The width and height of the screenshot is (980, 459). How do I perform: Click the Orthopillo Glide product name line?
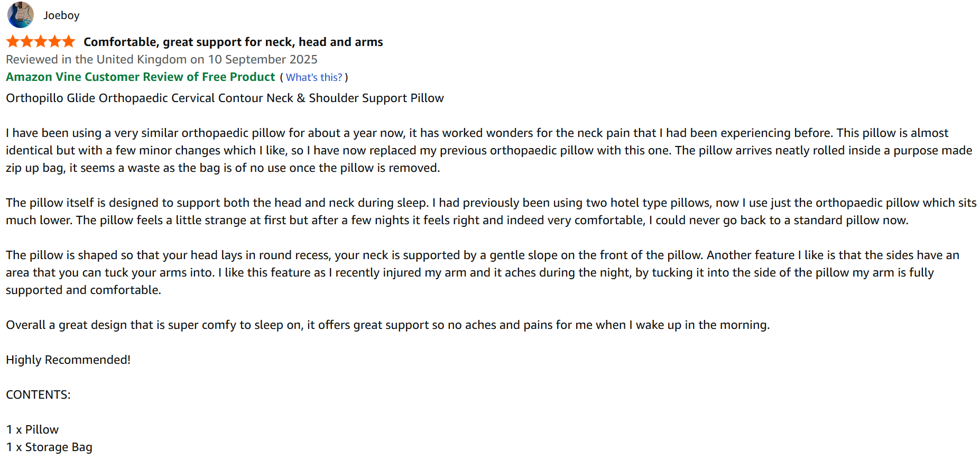coord(225,98)
